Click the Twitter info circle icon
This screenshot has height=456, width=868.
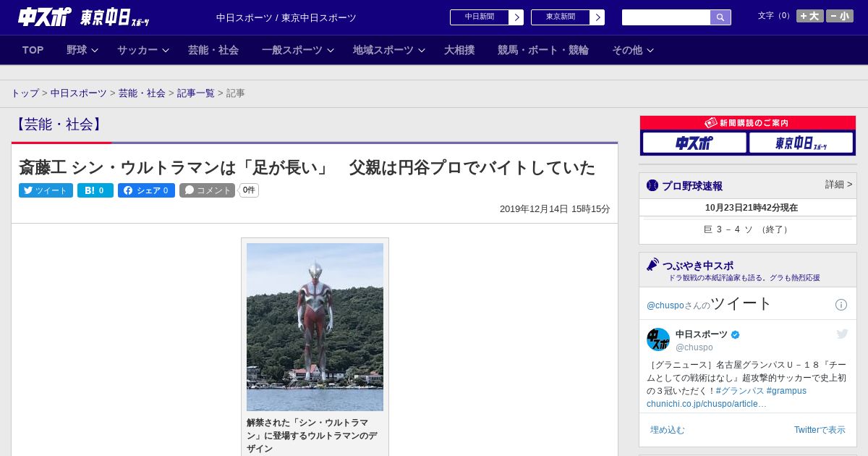coord(841,305)
